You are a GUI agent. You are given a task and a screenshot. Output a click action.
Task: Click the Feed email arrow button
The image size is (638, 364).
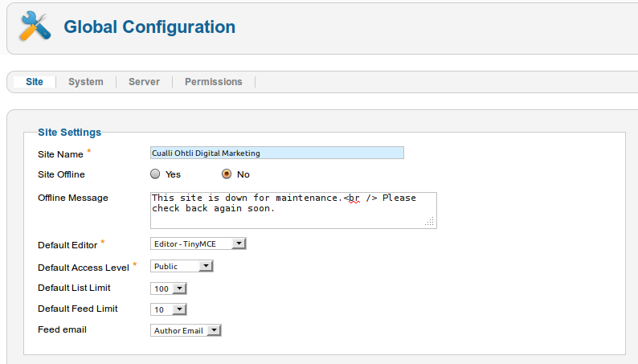pos(214,330)
